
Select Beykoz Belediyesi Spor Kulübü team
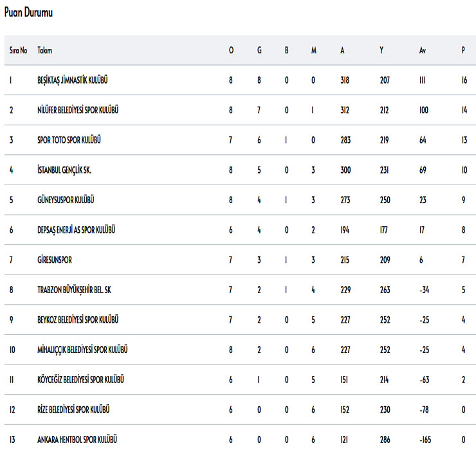77,319
